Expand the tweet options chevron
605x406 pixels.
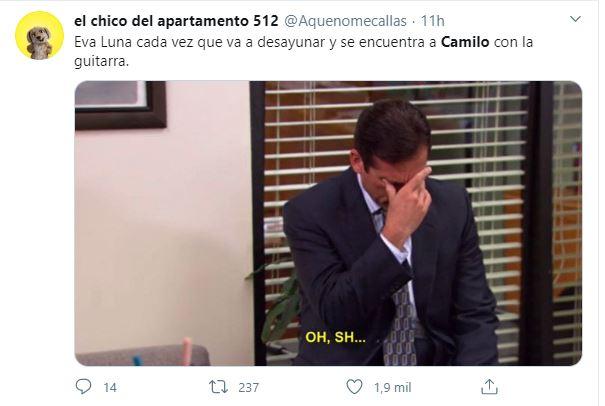(x=575, y=19)
